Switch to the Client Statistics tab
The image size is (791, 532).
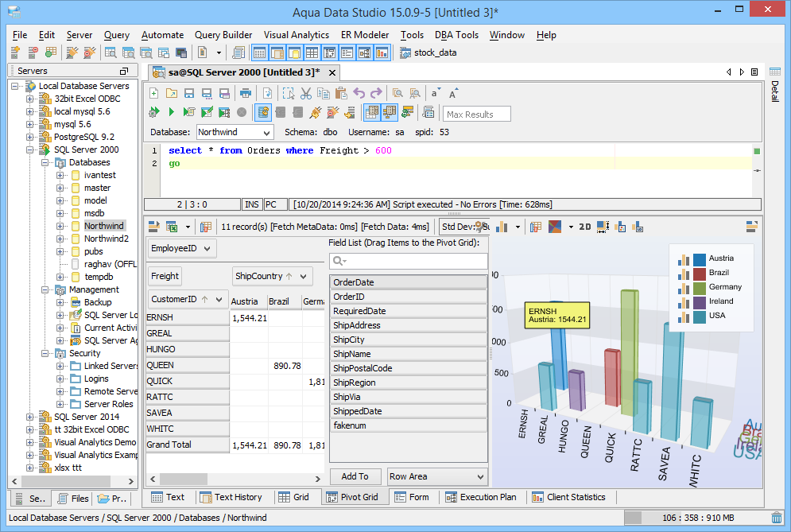[569, 497]
